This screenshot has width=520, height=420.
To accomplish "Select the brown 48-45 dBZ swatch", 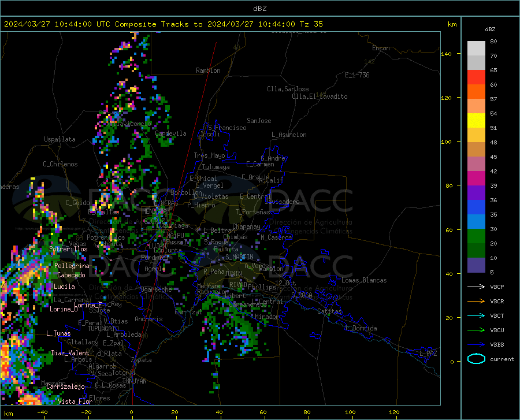I will [x=476, y=150].
